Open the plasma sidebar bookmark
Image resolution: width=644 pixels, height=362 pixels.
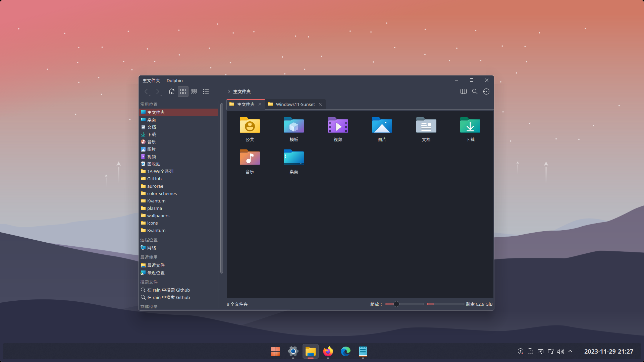tap(179, 208)
